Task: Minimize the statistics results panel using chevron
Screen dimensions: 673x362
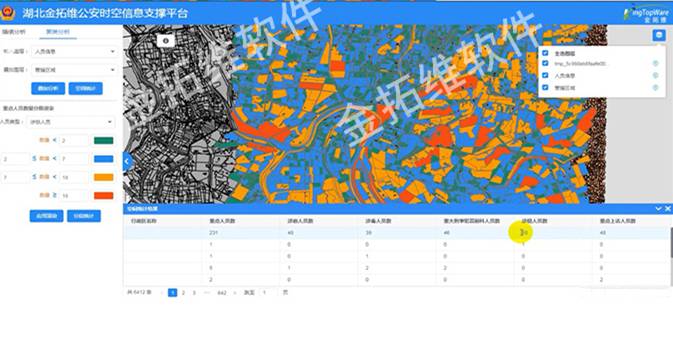Action: point(658,209)
